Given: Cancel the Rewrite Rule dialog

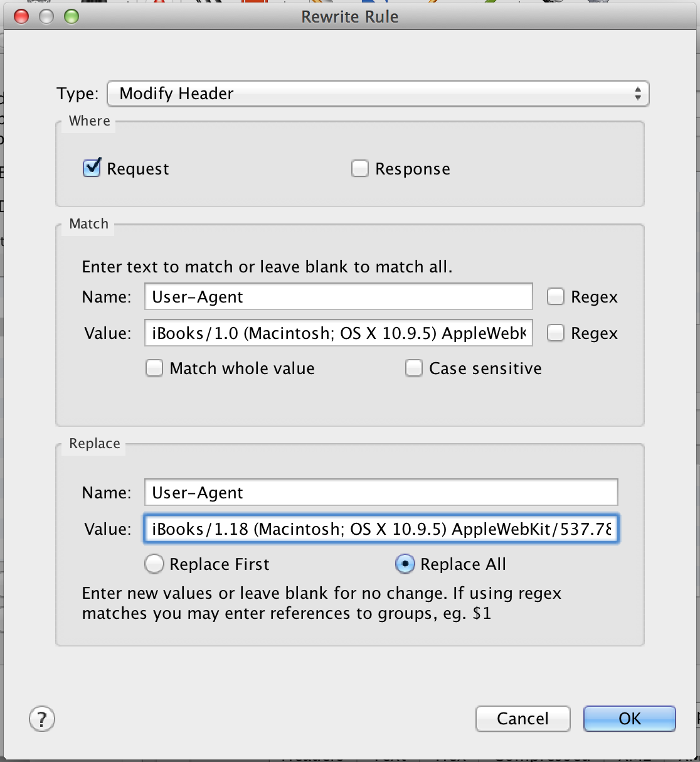Looking at the screenshot, I should click(x=522, y=719).
